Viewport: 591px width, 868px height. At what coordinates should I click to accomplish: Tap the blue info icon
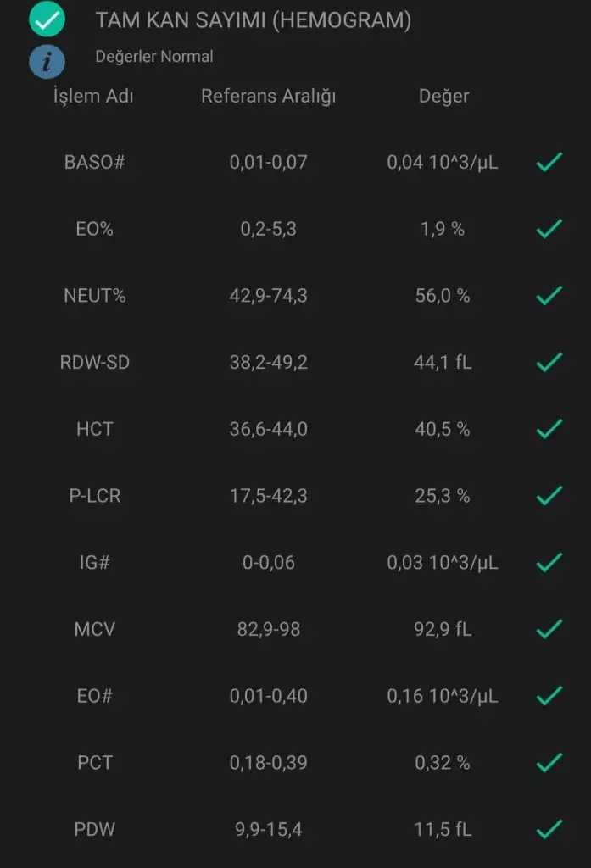[47, 61]
